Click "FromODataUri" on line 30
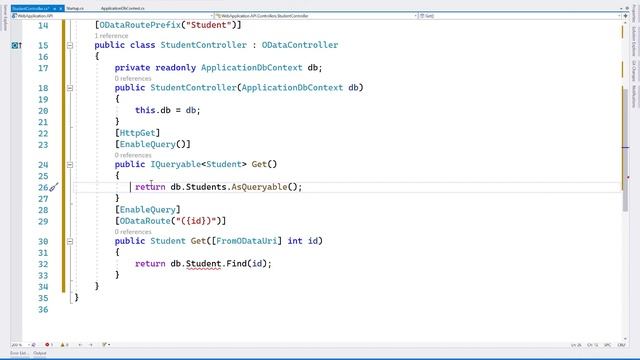 point(246,241)
